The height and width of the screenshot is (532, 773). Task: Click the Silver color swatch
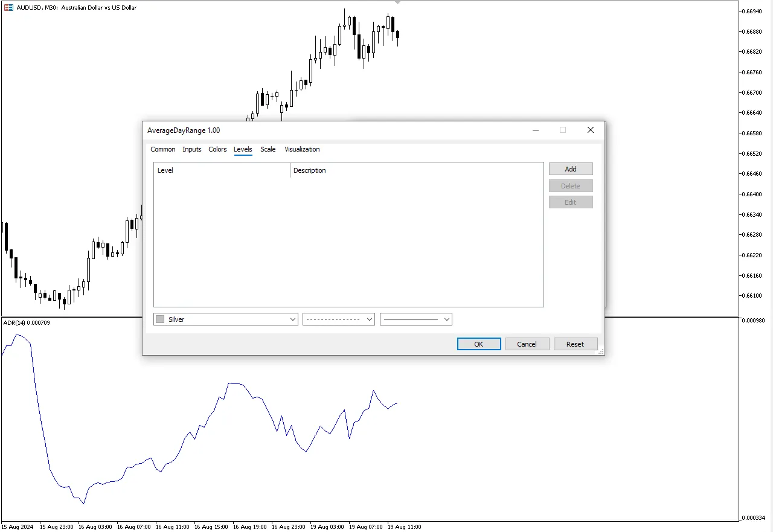(x=160, y=319)
